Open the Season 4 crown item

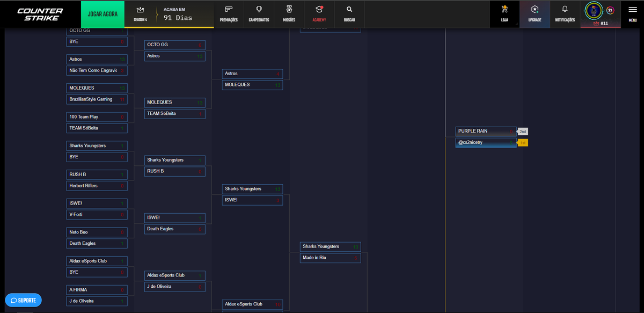[140, 14]
